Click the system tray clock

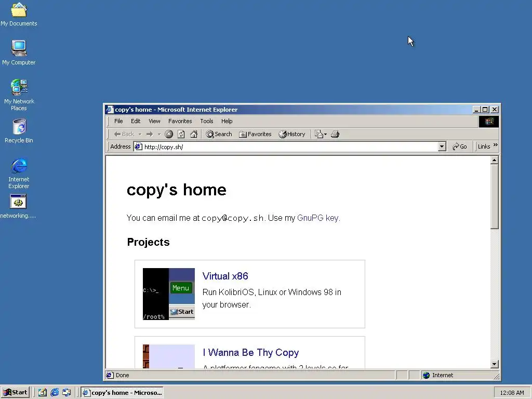point(512,393)
